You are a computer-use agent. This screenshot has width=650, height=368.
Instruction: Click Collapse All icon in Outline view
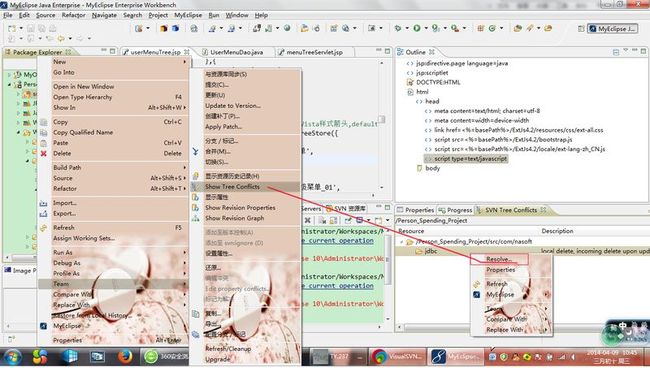(x=616, y=52)
